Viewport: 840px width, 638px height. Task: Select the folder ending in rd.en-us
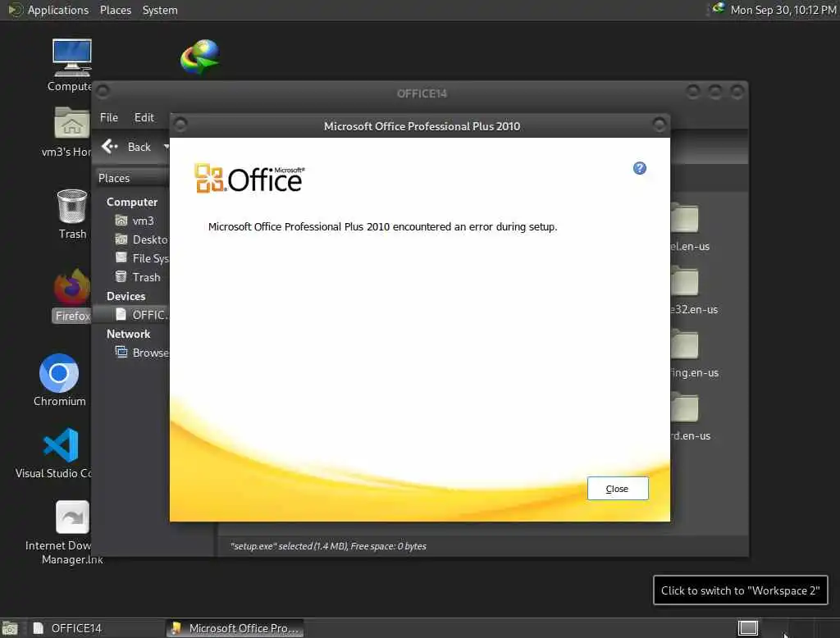[x=691, y=417]
